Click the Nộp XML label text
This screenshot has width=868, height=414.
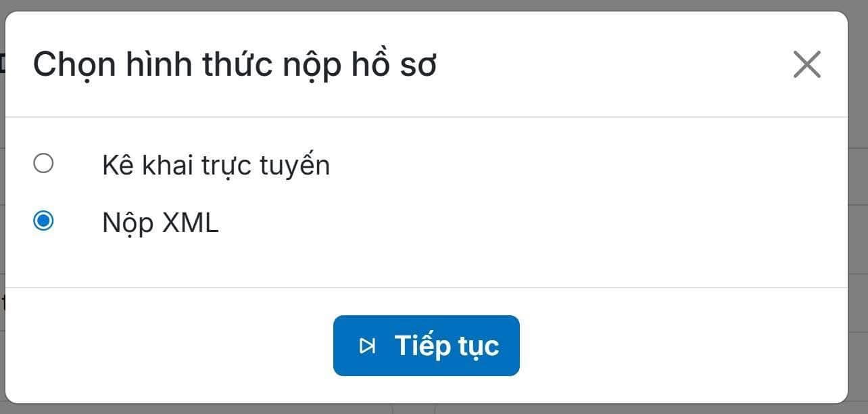(160, 223)
